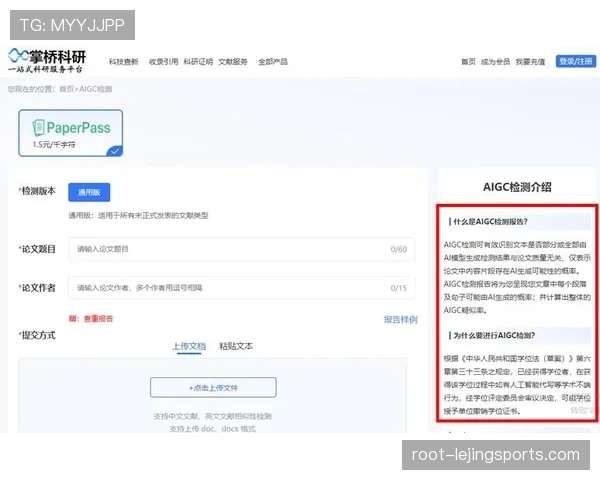This screenshot has height=480, width=600.
Task: Click the 1.5元/千字符 price text
Action: (54, 144)
